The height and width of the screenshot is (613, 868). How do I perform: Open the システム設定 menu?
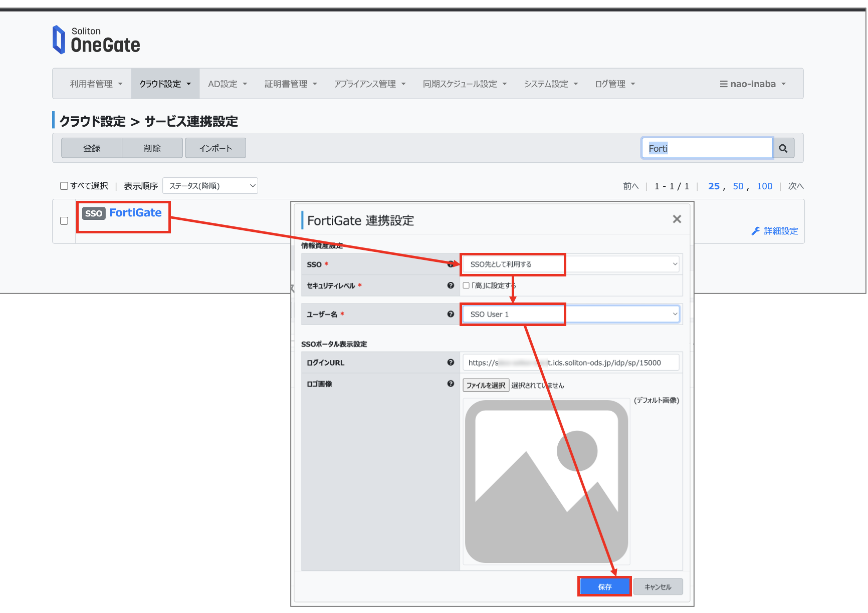(x=551, y=84)
